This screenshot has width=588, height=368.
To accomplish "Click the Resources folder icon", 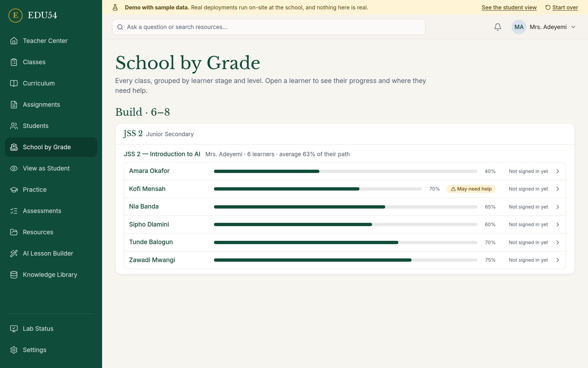I will click(x=14, y=232).
